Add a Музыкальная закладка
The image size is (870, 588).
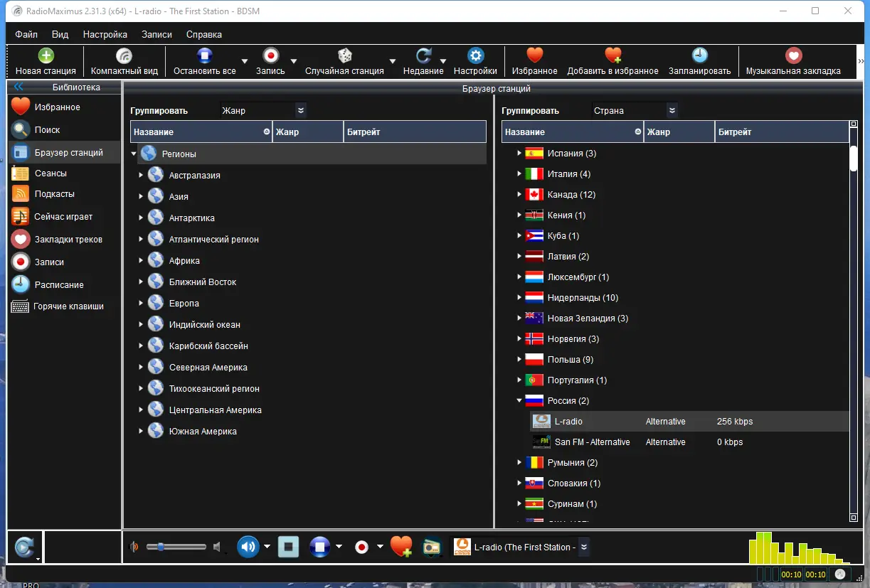pyautogui.click(x=793, y=62)
